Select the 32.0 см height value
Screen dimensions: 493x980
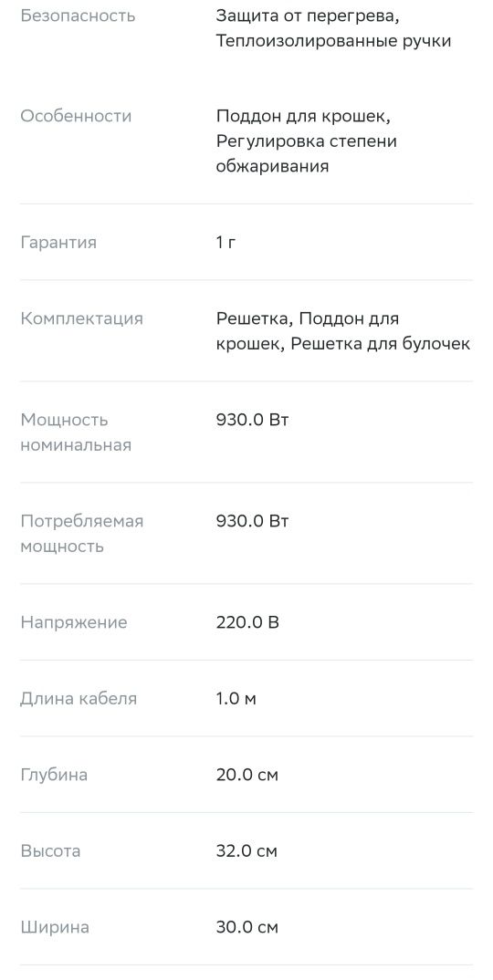pyautogui.click(x=247, y=851)
